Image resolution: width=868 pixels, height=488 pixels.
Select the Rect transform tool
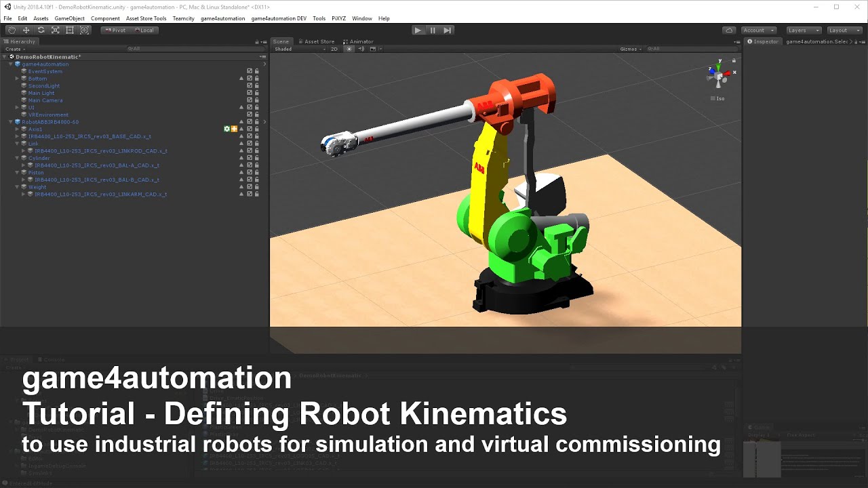coord(70,30)
